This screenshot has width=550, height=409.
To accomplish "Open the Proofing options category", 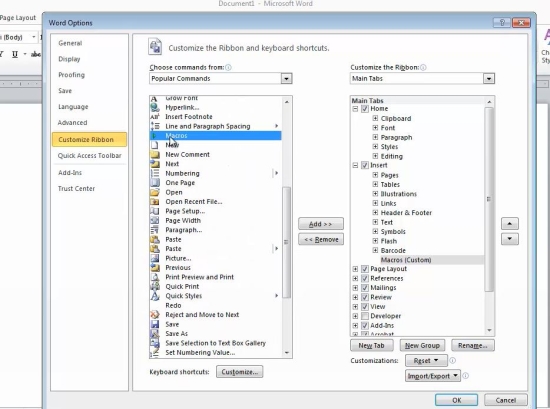I will click(72, 75).
